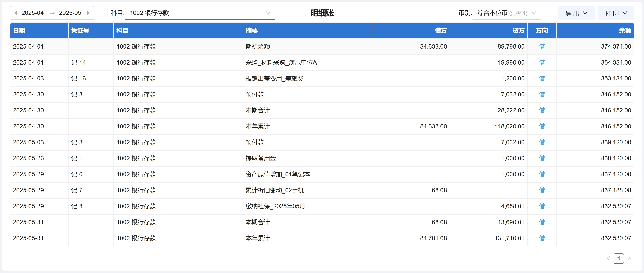This screenshot has height=273, width=644.
Task: Open voucher link 记-7
Action: (77, 190)
